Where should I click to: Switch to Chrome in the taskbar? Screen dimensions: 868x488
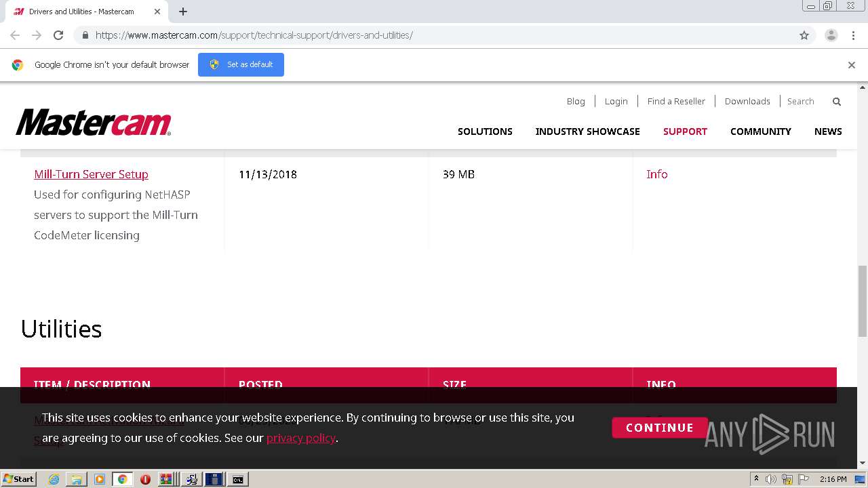coord(122,479)
